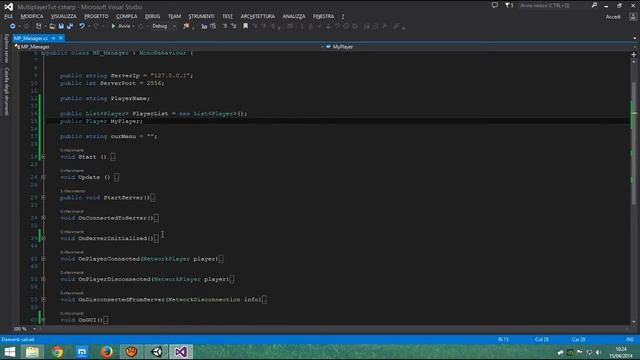The image size is (640, 360).
Task: Click the Windows Start button
Action: pos(10,352)
